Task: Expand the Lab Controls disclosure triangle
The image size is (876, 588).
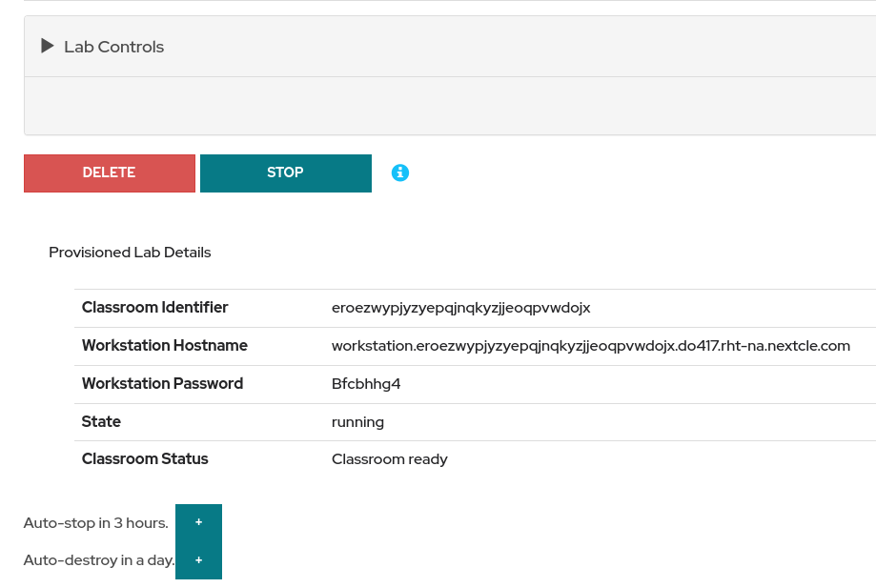Action: point(48,47)
